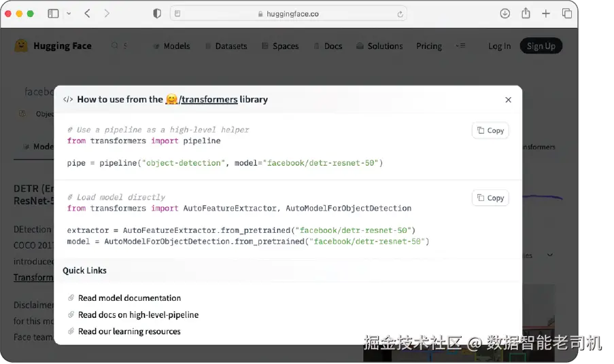Go back with the browser back arrow
Viewport: 614px width, 364px height.
coord(87,14)
